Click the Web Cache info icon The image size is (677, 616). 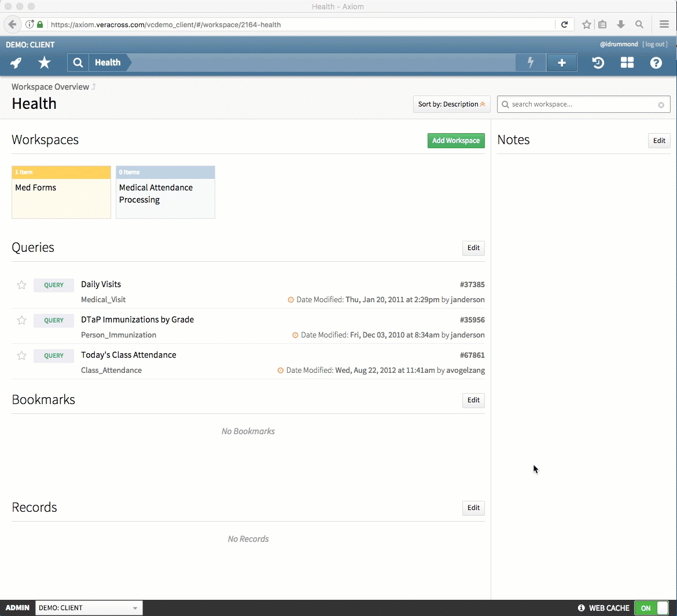tap(580, 608)
